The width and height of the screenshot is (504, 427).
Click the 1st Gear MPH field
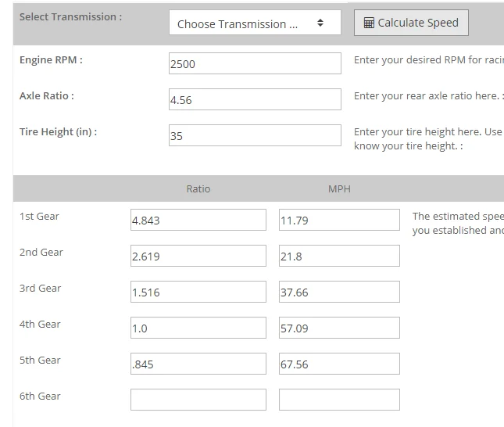339,220
